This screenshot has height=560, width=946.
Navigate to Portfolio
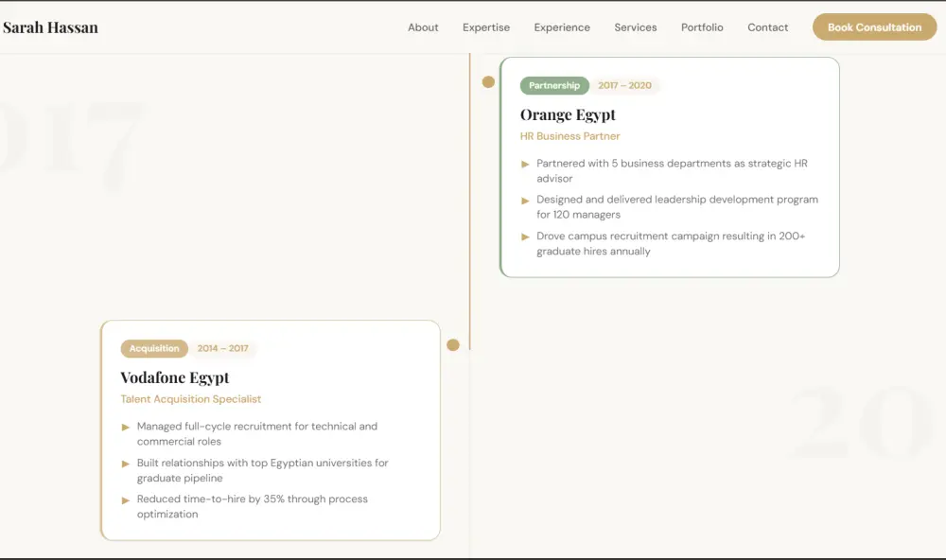pos(702,27)
